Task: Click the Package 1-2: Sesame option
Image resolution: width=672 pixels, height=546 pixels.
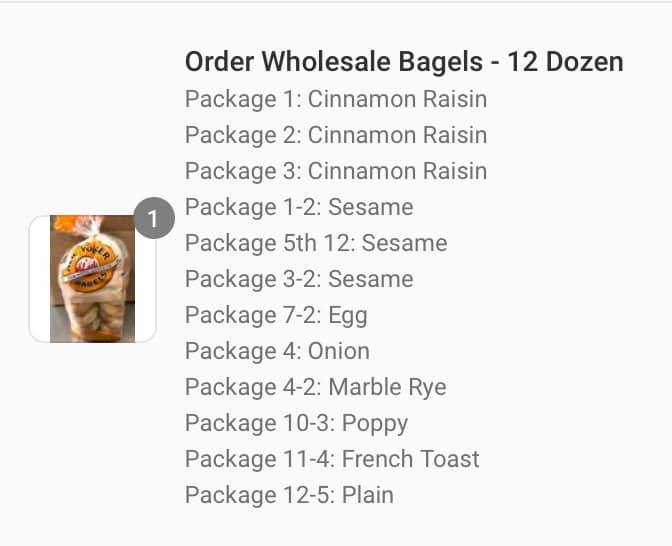Action: click(299, 207)
